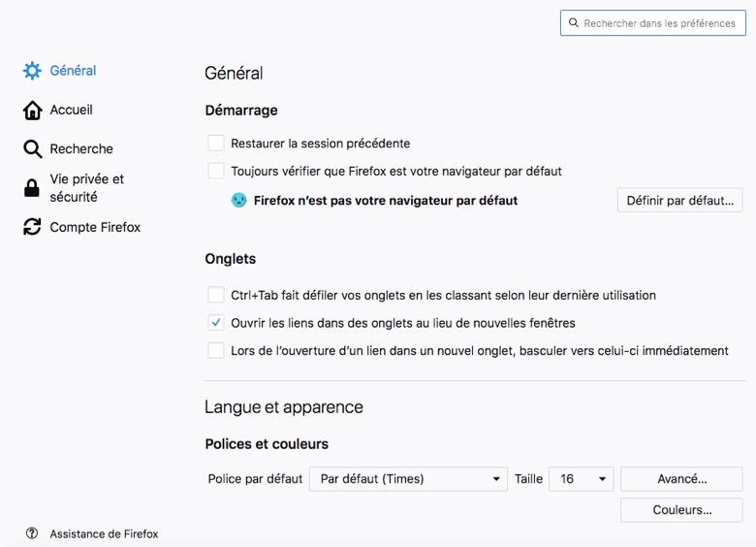Open the Taille font size dropdown
The width and height of the screenshot is (756, 547).
click(x=581, y=479)
